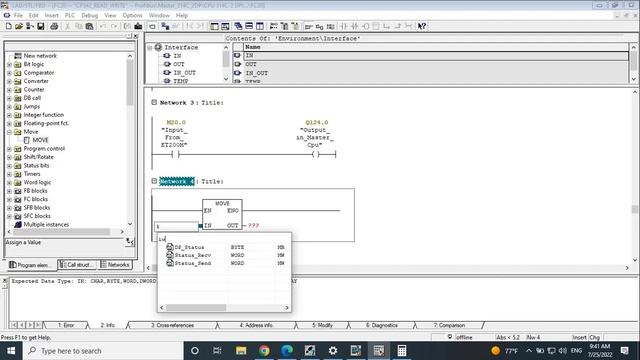Create a new block with New icon
This screenshot has height=360, width=640.
[8, 26]
